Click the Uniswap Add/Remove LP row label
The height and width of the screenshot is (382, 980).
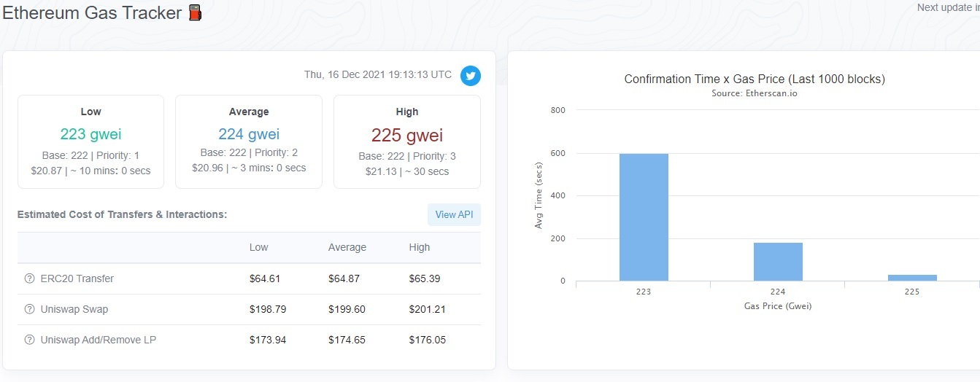point(99,340)
